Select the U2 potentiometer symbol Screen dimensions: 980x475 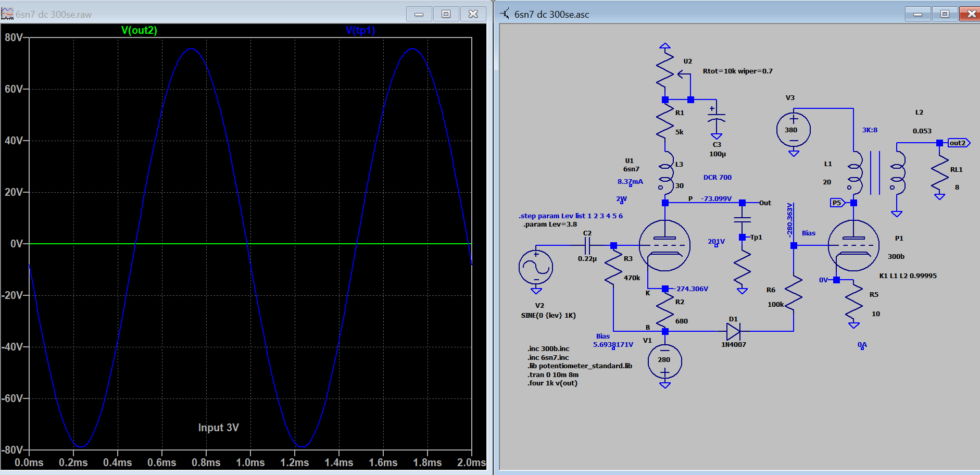[x=672, y=70]
